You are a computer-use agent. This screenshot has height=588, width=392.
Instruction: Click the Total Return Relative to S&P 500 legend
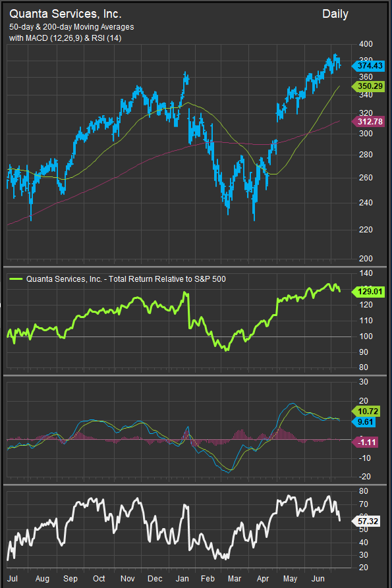point(126,279)
